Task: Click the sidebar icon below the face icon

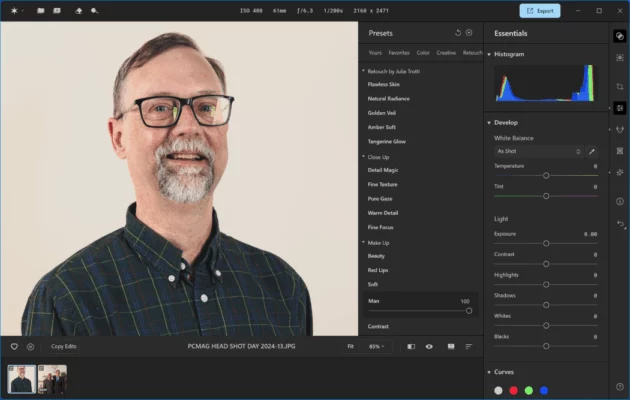Action: (x=620, y=151)
